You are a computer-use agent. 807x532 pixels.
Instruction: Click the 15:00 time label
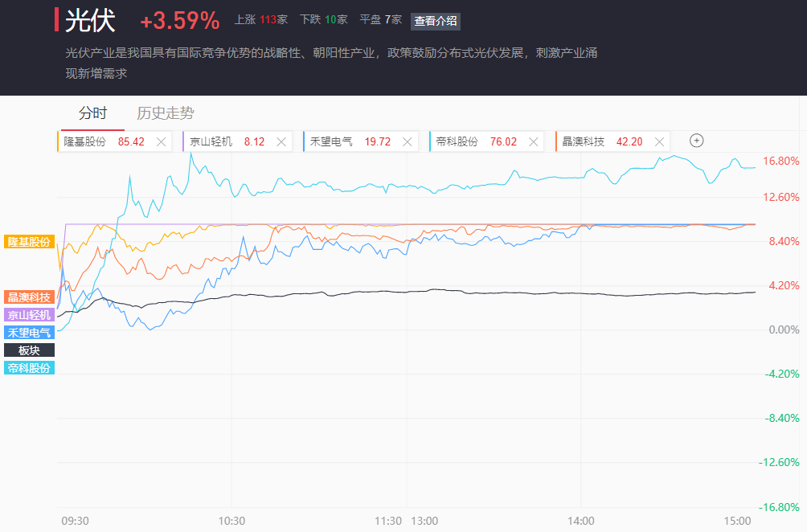[738, 522]
